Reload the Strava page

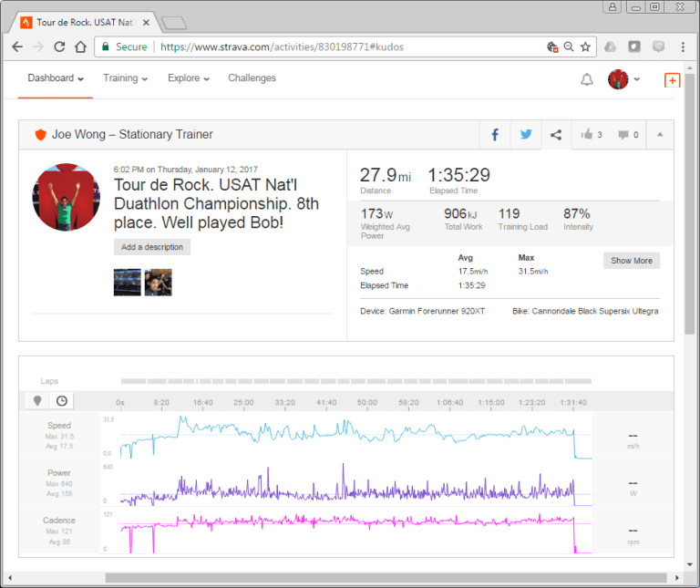tap(59, 46)
